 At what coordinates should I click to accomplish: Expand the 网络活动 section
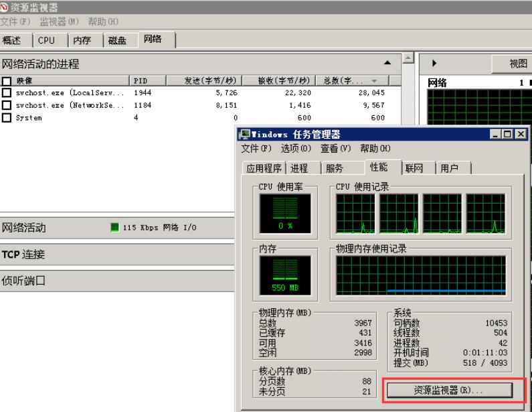pyautogui.click(x=117, y=228)
